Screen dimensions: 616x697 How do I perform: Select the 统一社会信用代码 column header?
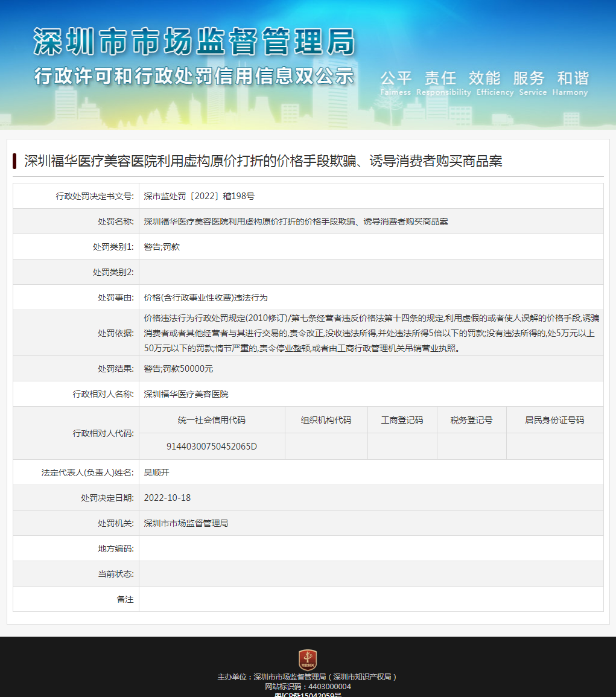212,420
